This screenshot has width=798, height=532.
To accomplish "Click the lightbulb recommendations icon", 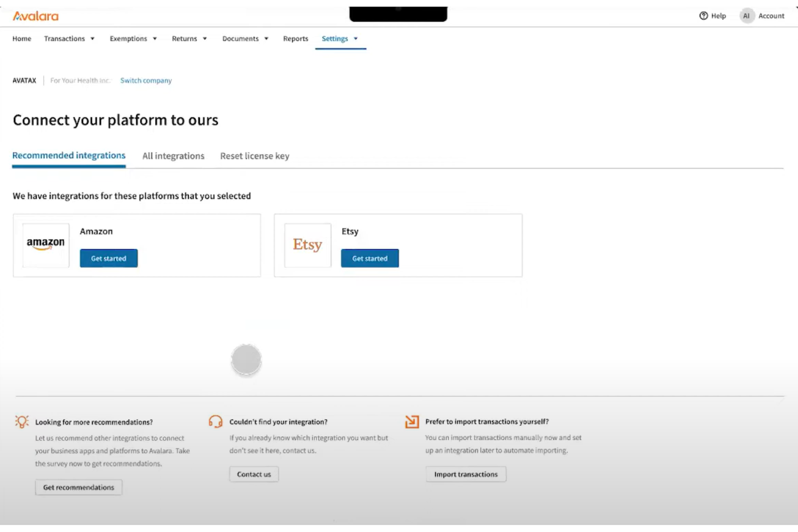I will click(22, 422).
